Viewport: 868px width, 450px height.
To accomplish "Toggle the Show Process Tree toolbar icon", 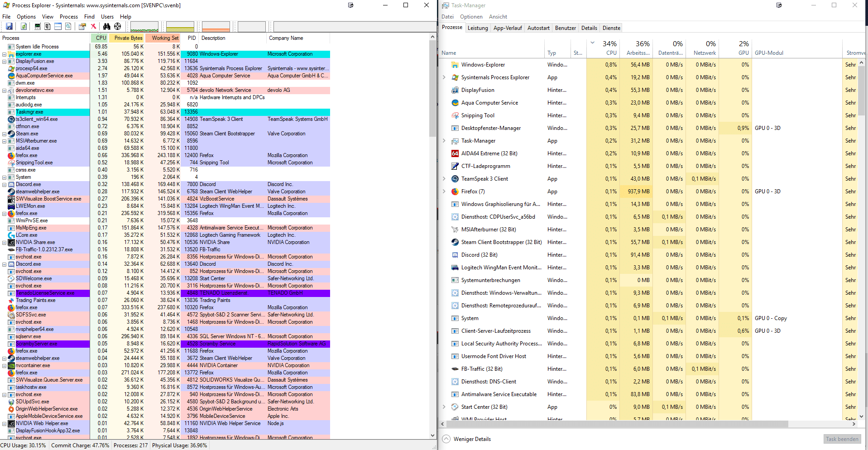I will click(x=47, y=26).
